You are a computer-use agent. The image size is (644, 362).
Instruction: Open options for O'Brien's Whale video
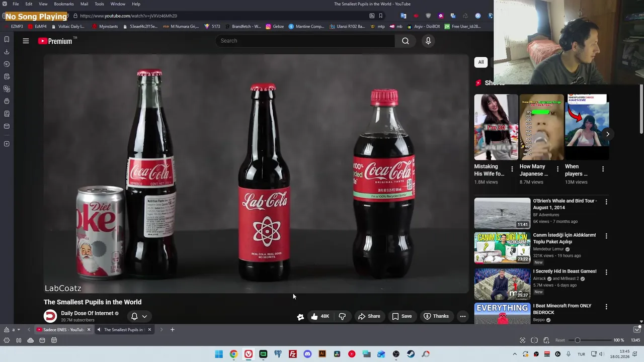coord(606,202)
